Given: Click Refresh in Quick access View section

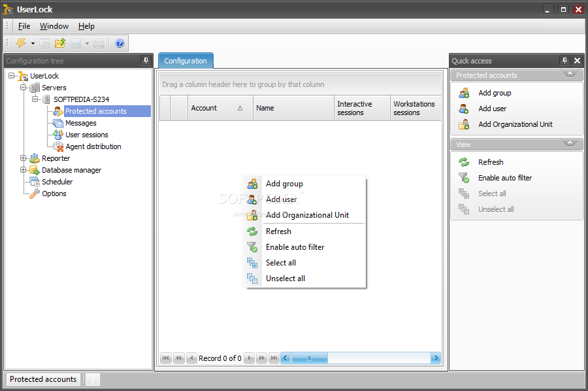Looking at the screenshot, I should 491,162.
